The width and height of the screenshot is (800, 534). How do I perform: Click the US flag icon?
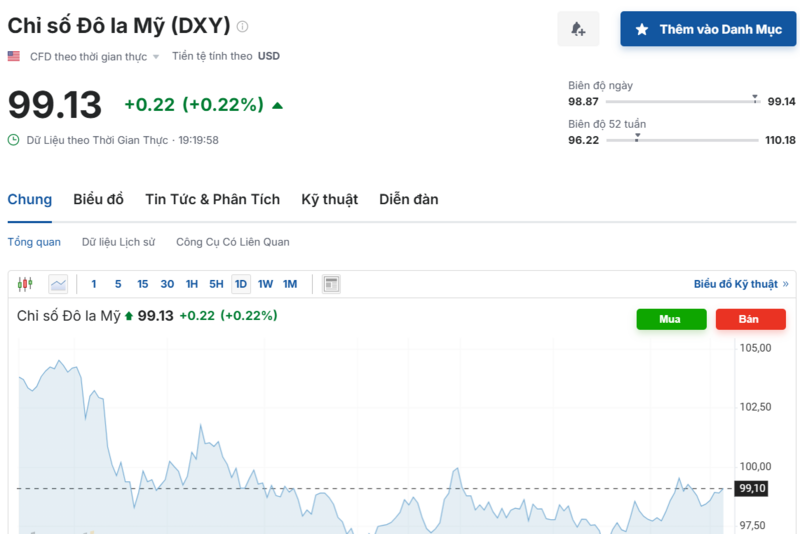14,56
